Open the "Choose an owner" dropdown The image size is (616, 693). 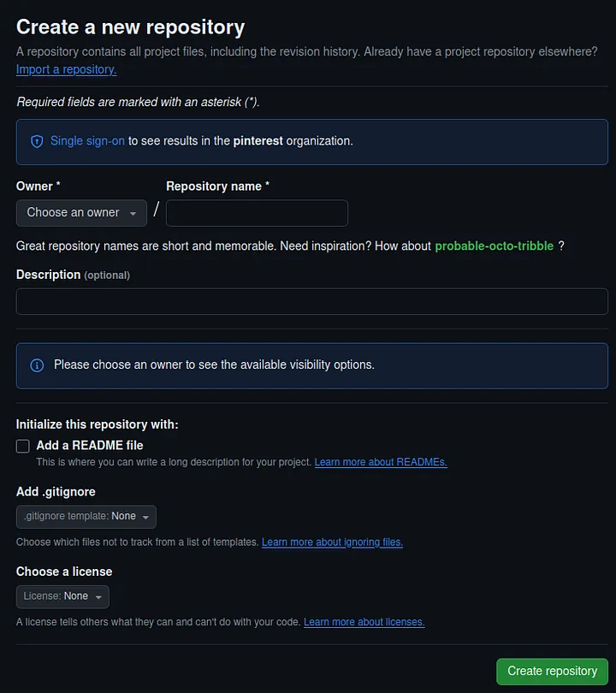pos(81,212)
